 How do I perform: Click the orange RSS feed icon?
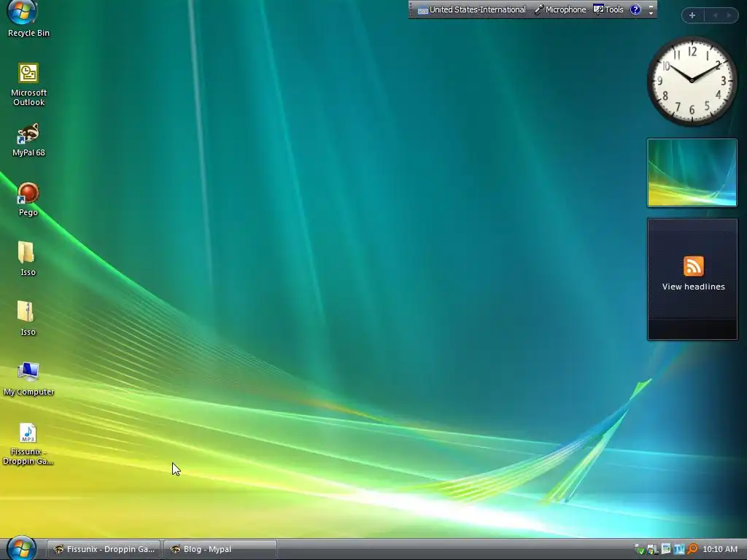click(x=693, y=266)
